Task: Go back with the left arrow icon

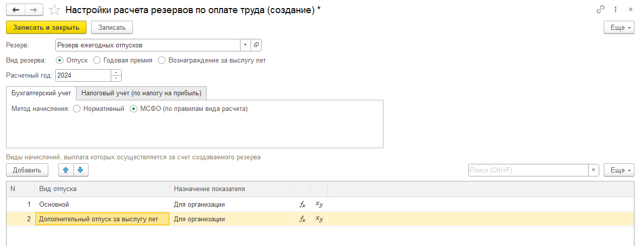Action: click(x=16, y=10)
